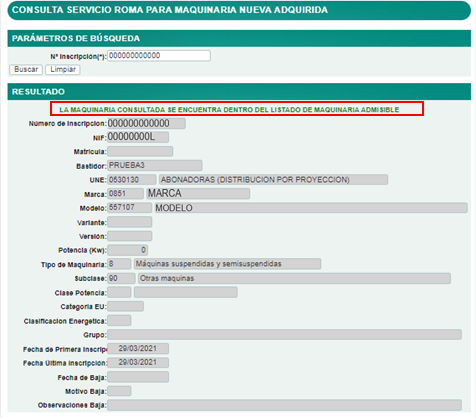The image size is (476, 418).
Task: Click the empty Matrícula field
Action: pos(140,151)
